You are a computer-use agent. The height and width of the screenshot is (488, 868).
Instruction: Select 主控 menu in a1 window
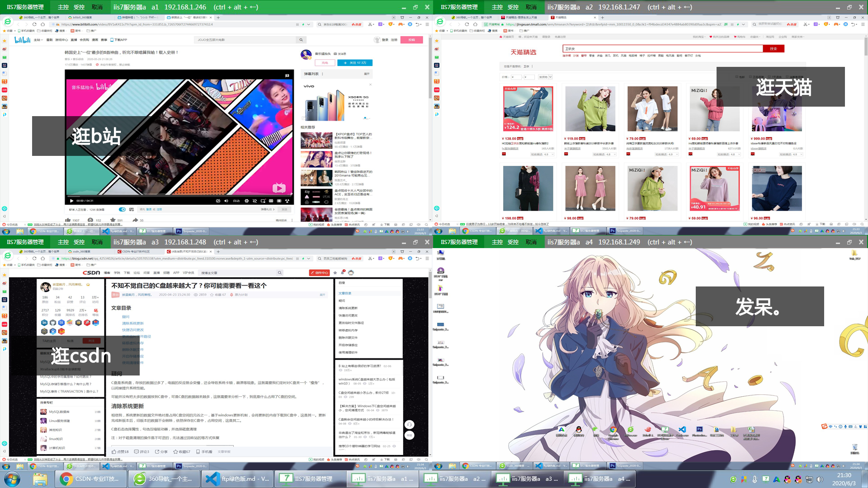(x=63, y=7)
